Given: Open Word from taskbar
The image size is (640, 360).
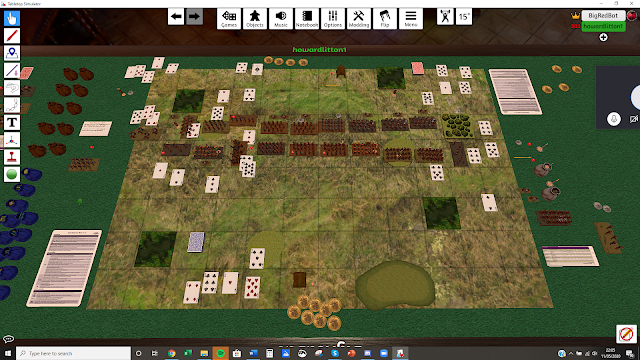Looking at the screenshot, I should pyautogui.click(x=253, y=353).
